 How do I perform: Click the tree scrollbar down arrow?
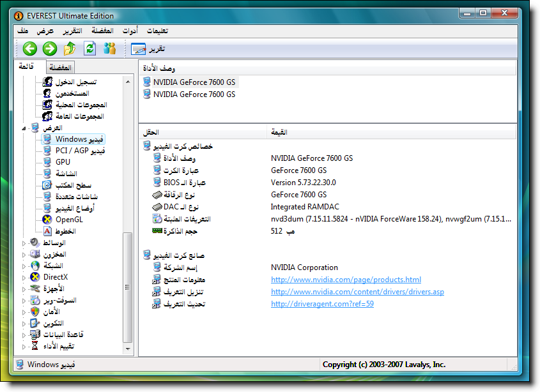[x=128, y=349]
